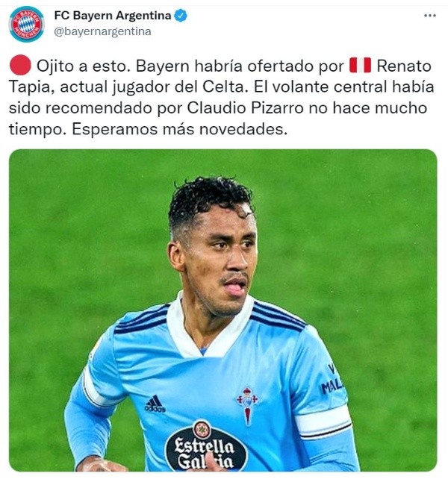The width and height of the screenshot is (448, 479).
Task: Open the @bayernargentina handle link
Action: (103, 31)
